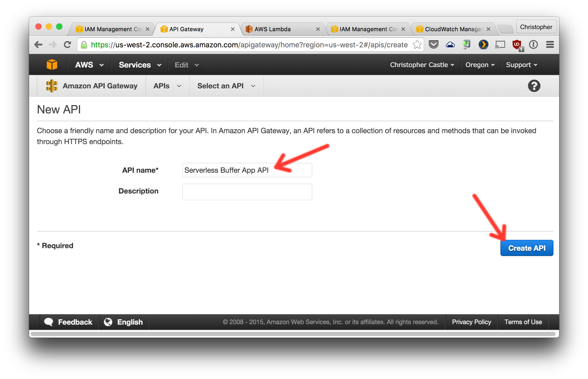
Task: Expand the AWS dropdown menu
Action: [89, 65]
